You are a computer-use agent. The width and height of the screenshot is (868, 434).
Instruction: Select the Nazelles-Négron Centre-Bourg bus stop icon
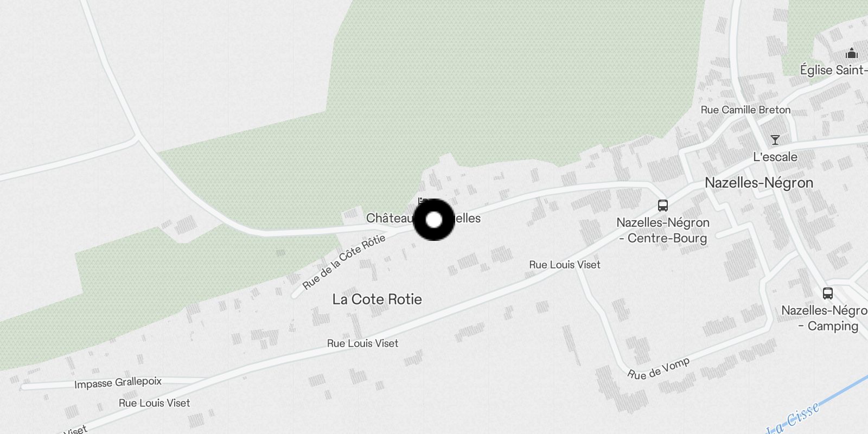[x=662, y=206]
